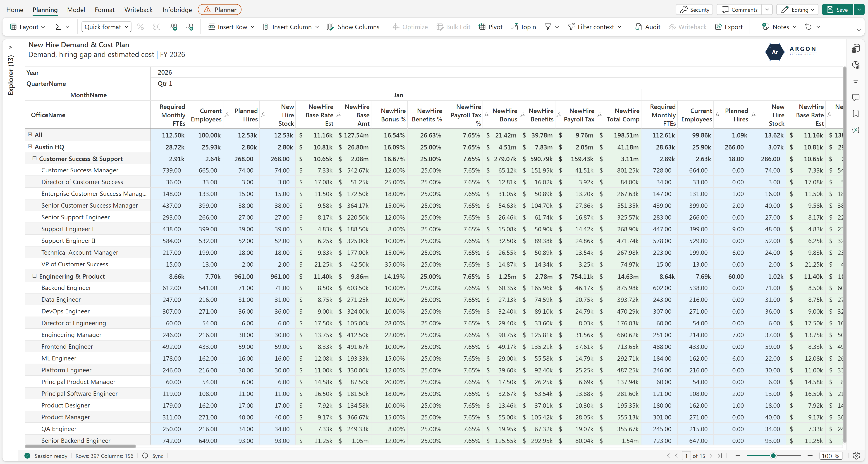This screenshot has width=868, height=464.
Task: Open the comments icon in right sidebar
Action: pyautogui.click(x=856, y=97)
